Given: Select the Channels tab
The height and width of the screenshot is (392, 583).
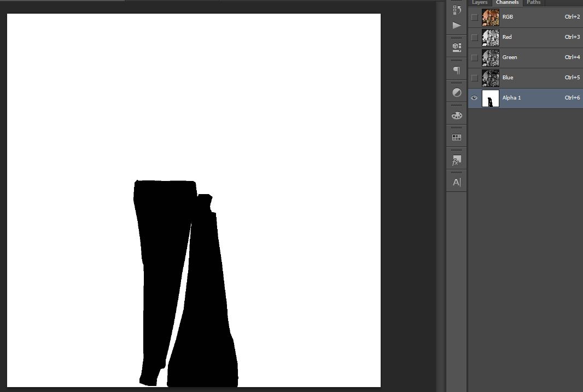Looking at the screenshot, I should point(507,3).
